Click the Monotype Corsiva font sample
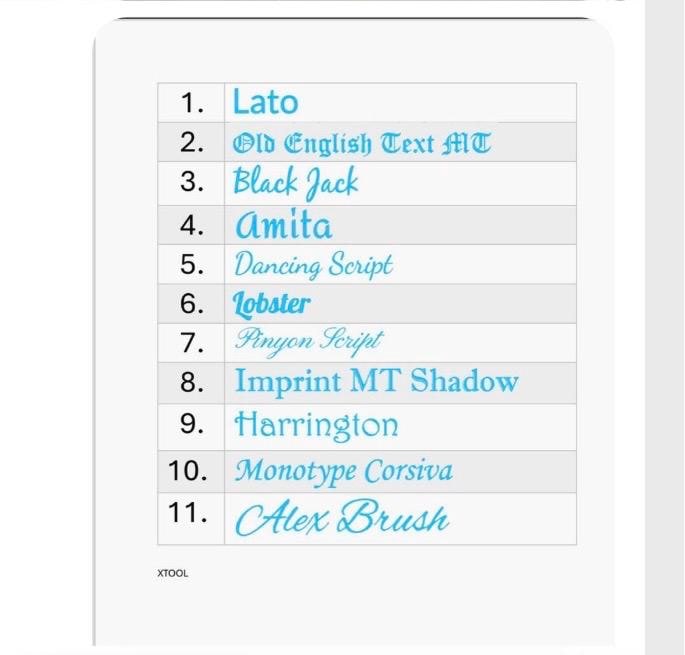The height and width of the screenshot is (655, 685). coord(343,470)
